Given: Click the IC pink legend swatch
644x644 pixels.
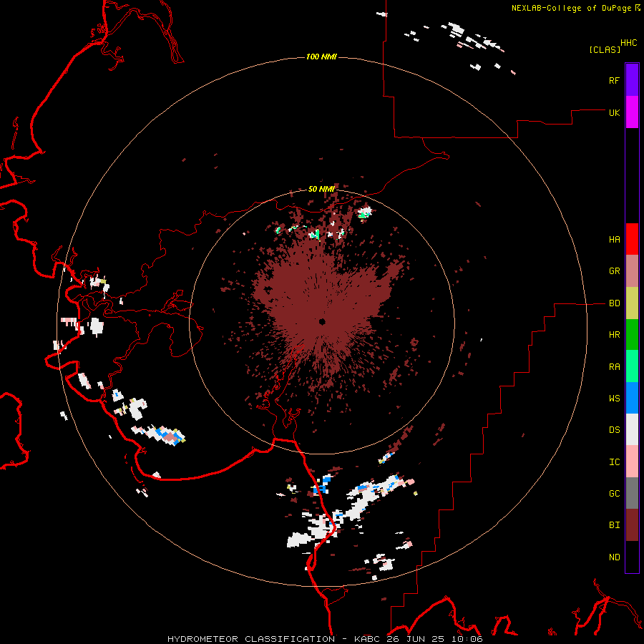Looking at the screenshot, I should tap(632, 462).
